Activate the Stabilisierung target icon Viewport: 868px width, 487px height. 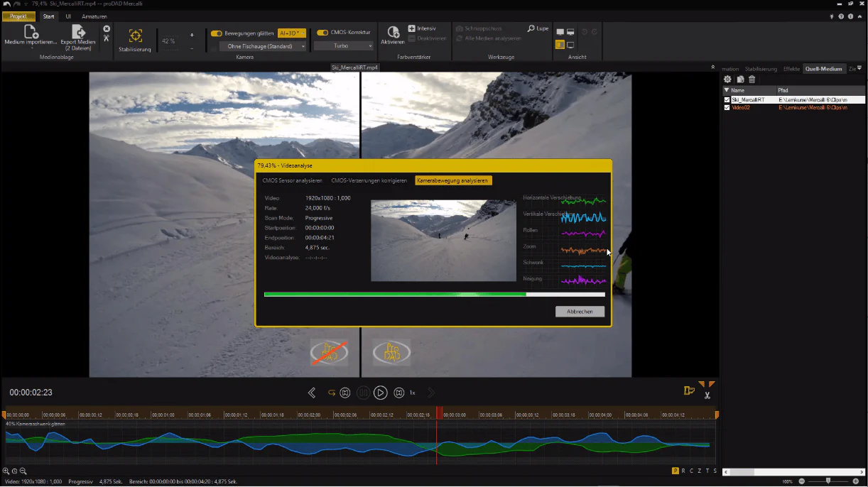point(135,36)
